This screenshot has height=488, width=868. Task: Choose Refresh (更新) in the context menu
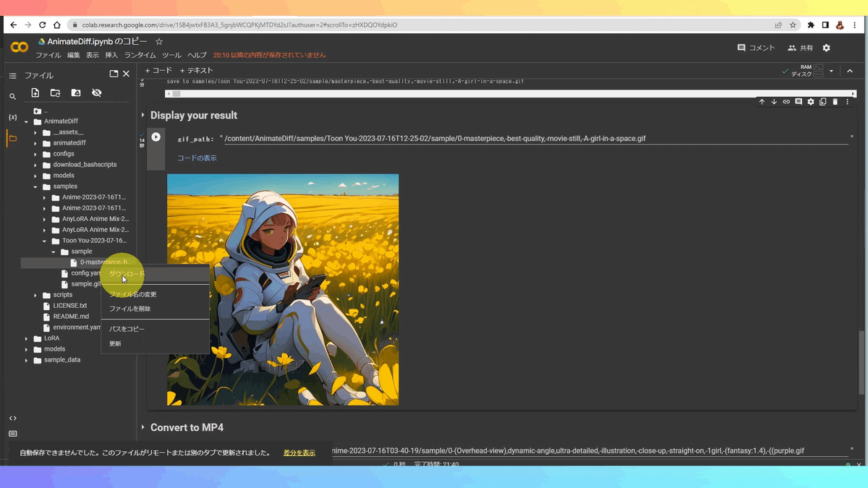(155, 343)
